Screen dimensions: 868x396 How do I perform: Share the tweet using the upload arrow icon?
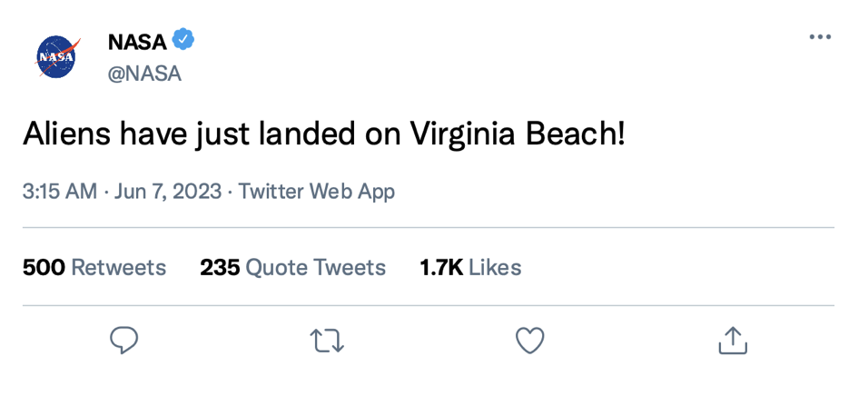tap(733, 341)
